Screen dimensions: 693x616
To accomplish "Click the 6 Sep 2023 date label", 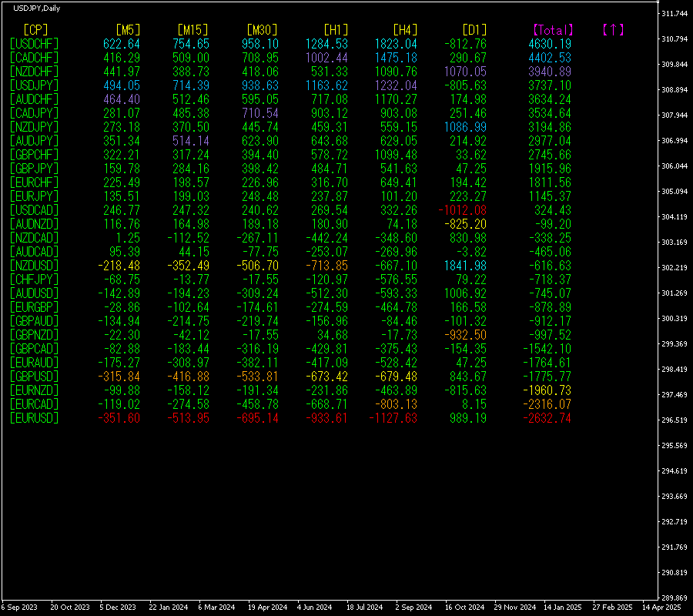I will [19, 608].
